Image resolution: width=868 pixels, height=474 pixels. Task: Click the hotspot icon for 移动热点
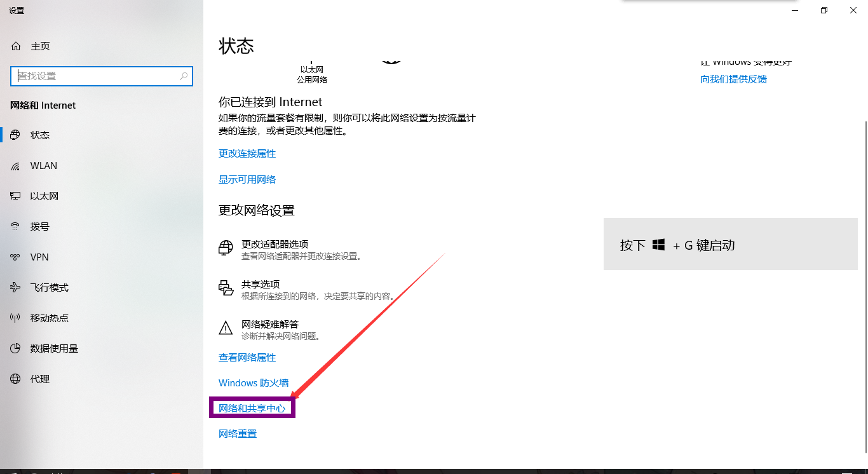click(16, 318)
